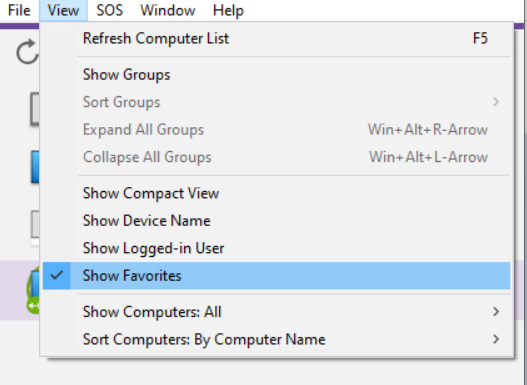Toggle Show Device Name option
527x385 pixels.
276,221
